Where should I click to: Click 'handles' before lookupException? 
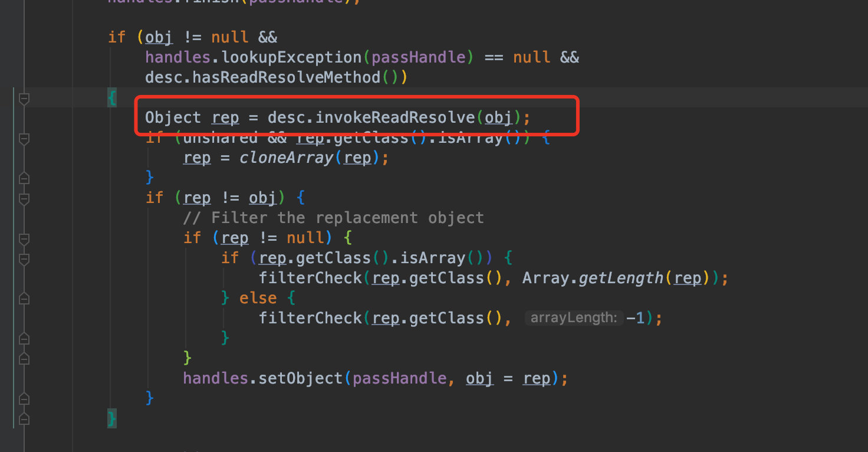(177, 57)
